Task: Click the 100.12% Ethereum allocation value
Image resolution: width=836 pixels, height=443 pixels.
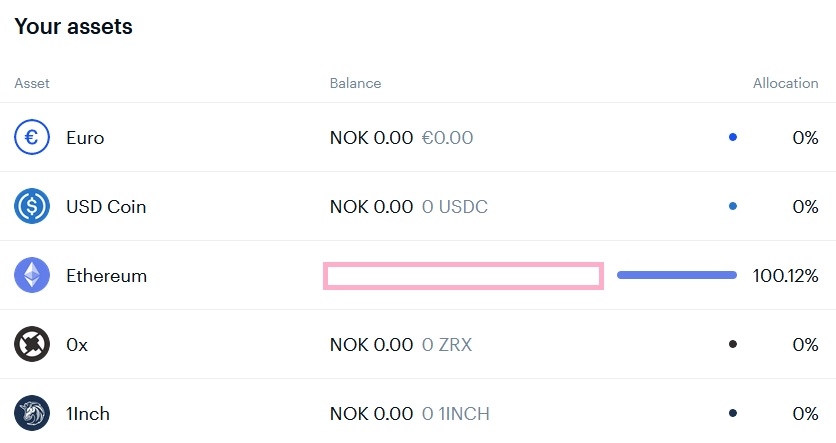Action: tap(785, 275)
